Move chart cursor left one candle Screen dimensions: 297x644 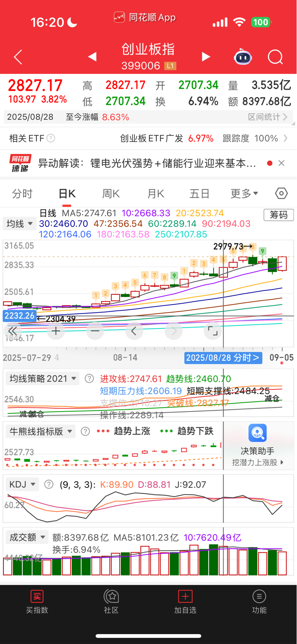click(x=134, y=331)
